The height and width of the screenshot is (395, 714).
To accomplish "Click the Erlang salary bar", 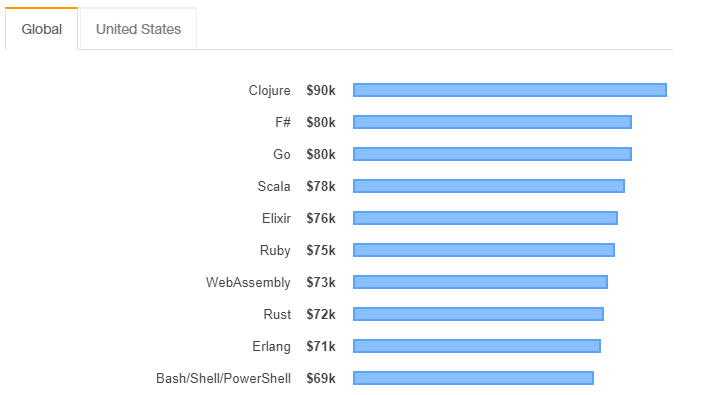I will (477, 346).
